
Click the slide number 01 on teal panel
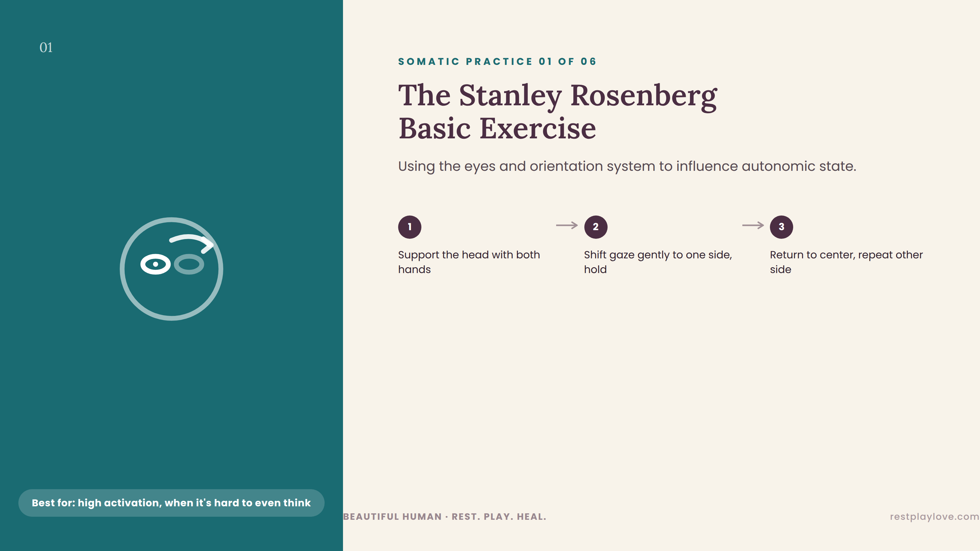46,47
